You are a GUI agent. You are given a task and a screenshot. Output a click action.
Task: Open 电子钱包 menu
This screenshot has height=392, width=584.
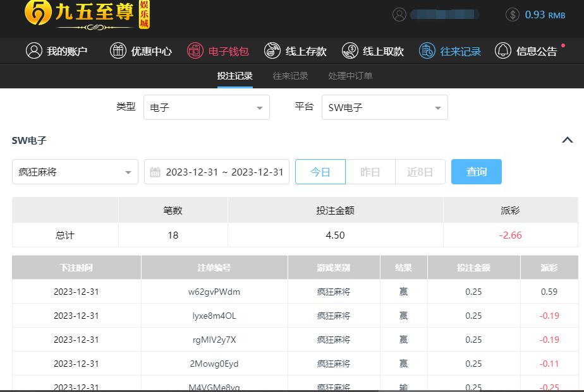pos(218,50)
